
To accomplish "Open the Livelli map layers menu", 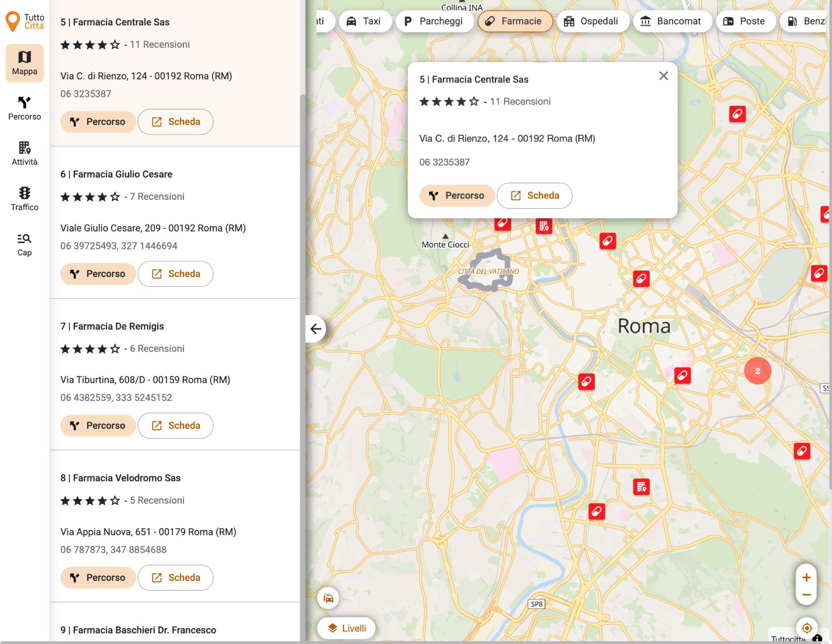I will coord(346,628).
